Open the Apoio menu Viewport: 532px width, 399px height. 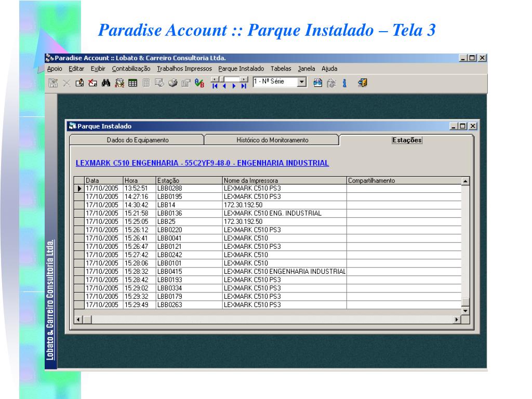55,69
